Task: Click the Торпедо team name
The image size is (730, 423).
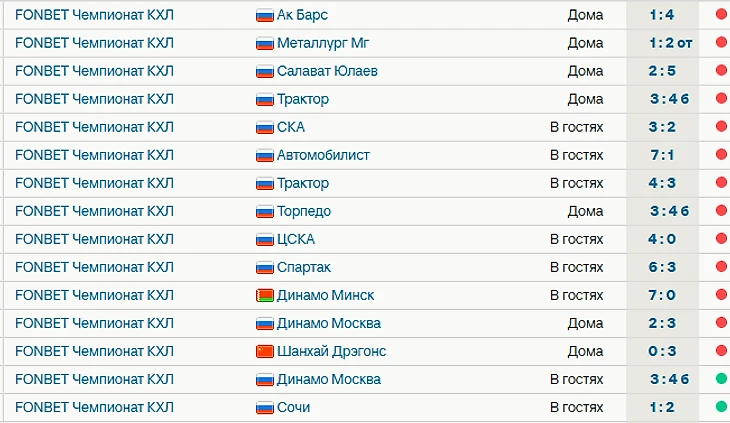Action: 304,211
